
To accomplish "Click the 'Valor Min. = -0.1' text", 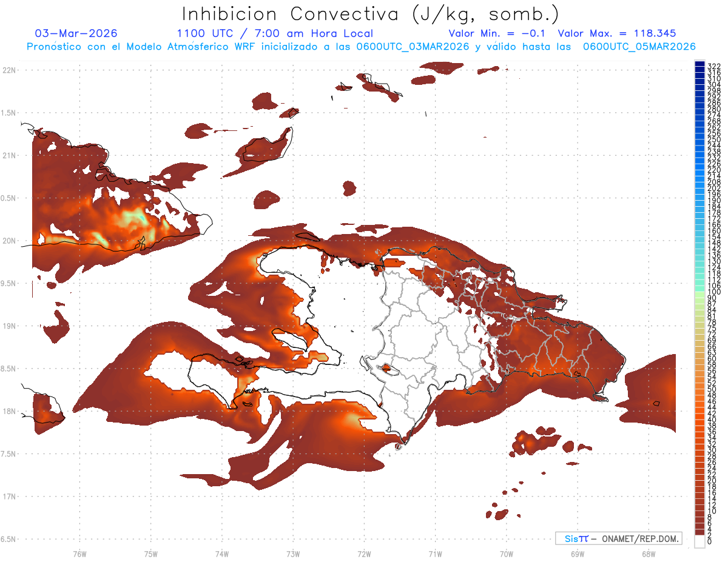I will [497, 33].
